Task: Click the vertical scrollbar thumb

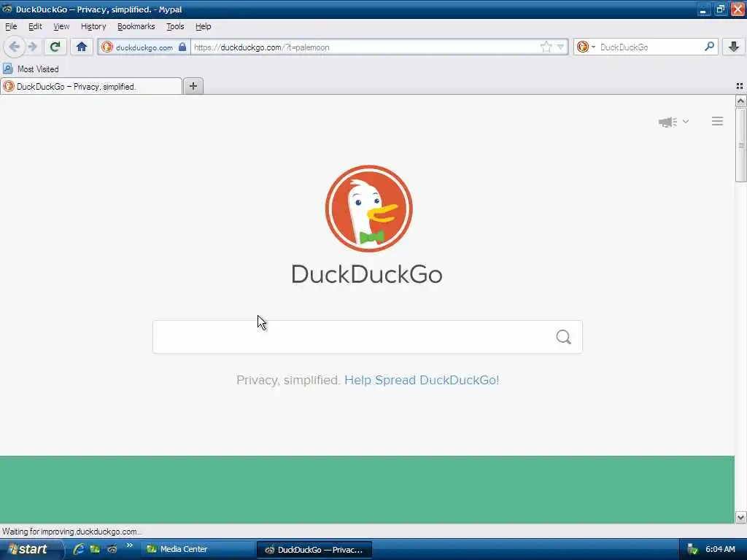Action: (x=740, y=145)
